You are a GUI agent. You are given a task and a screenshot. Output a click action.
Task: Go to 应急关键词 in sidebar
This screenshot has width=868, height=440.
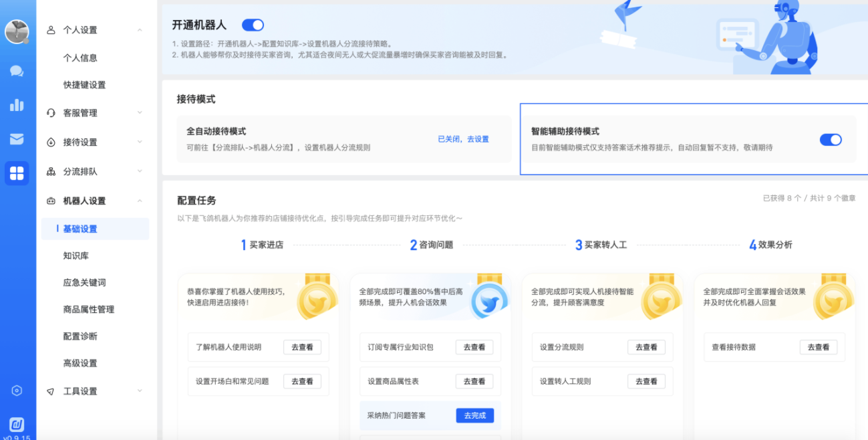(85, 282)
